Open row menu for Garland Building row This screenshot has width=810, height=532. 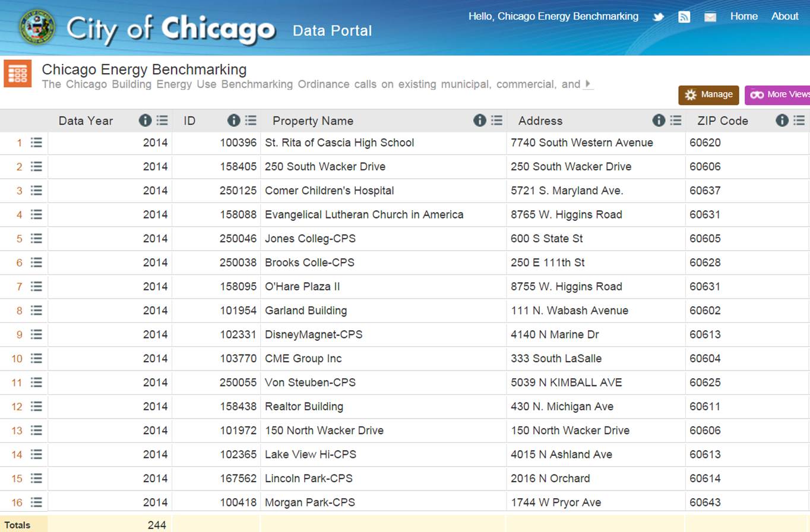pos(36,311)
